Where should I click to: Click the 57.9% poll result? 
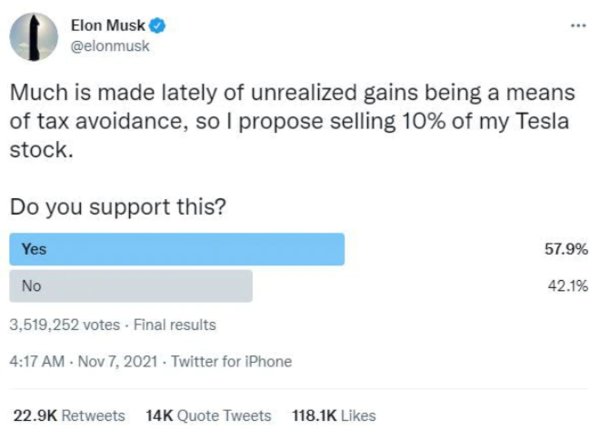(568, 249)
